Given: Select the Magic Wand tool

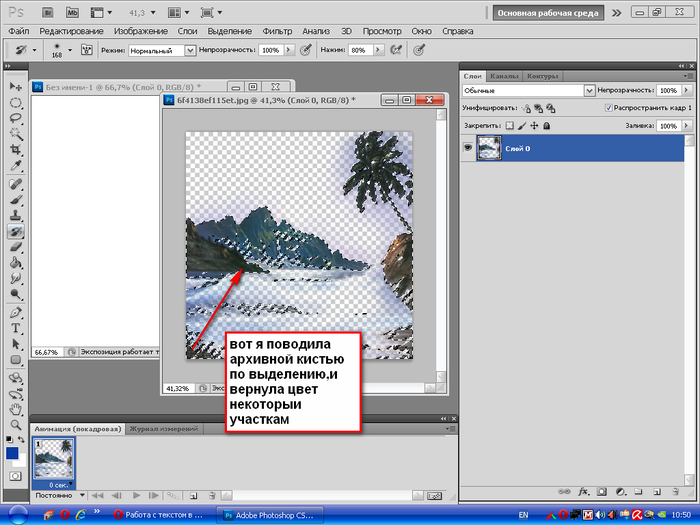Looking at the screenshot, I should tap(16, 133).
